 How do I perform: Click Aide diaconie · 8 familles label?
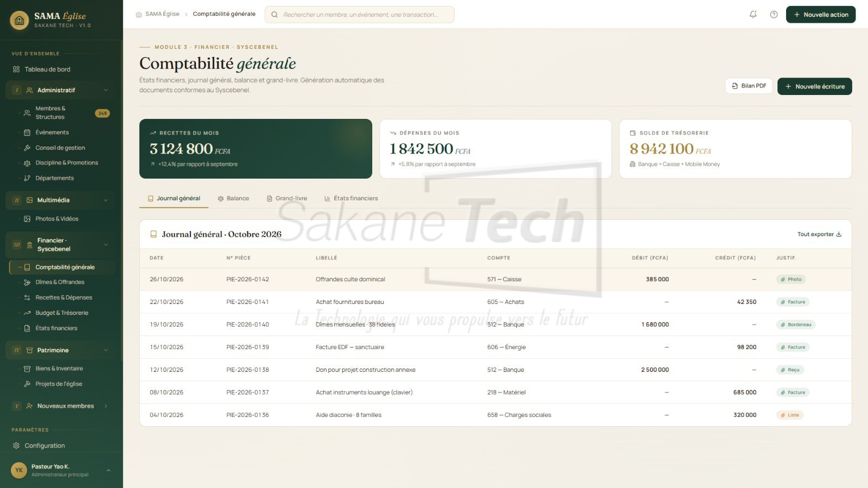348,415
